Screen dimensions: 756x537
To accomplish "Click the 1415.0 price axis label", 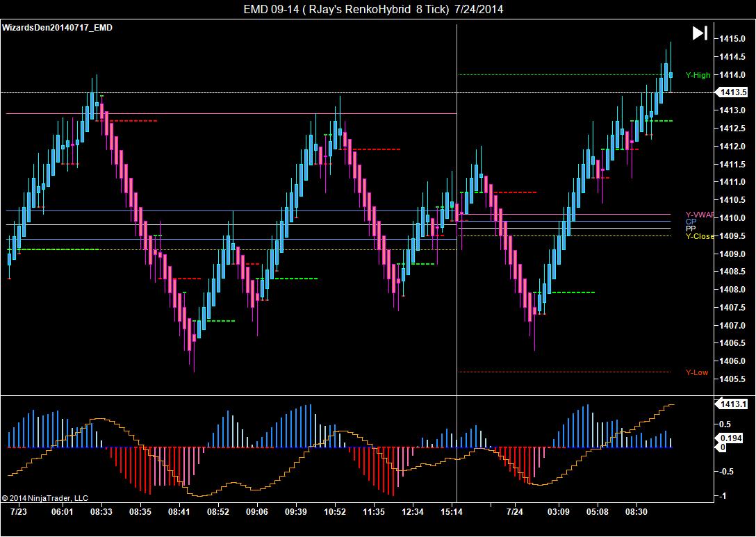I will point(732,39).
